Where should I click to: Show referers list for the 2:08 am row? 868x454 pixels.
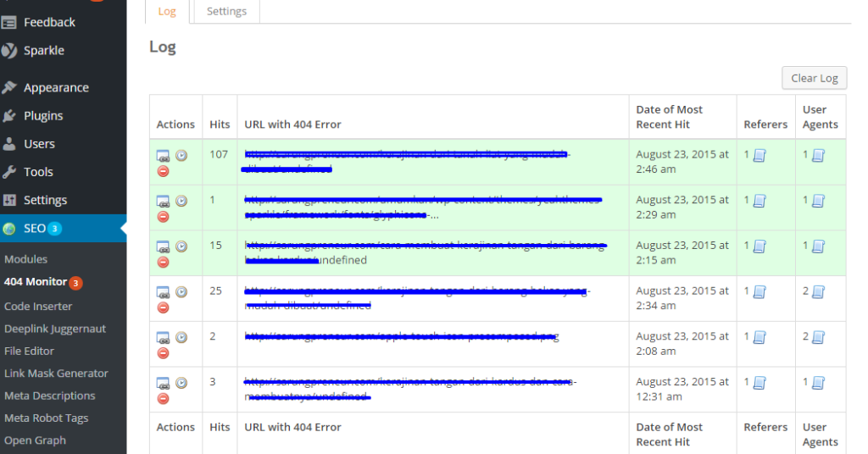(759, 337)
